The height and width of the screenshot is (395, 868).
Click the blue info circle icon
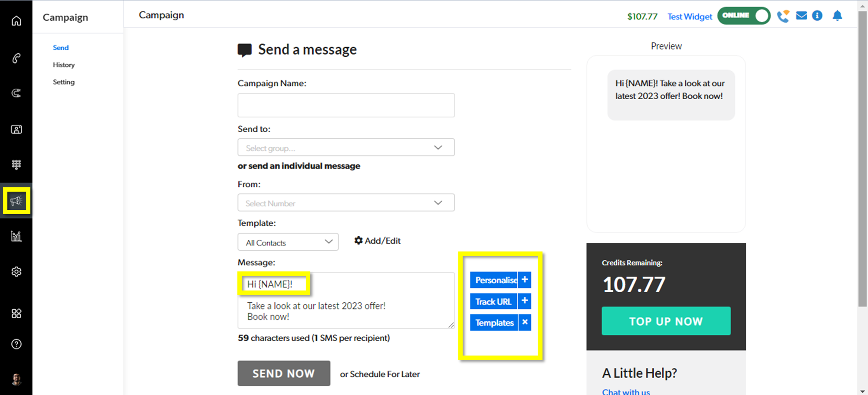pos(817,16)
